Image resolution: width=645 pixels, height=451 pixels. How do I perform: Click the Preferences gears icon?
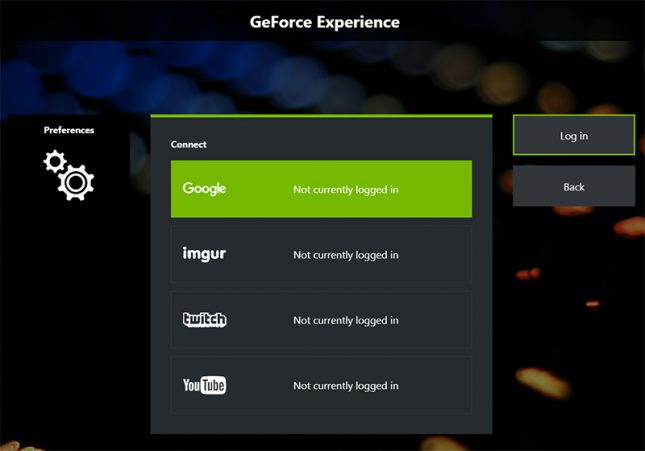click(x=69, y=176)
